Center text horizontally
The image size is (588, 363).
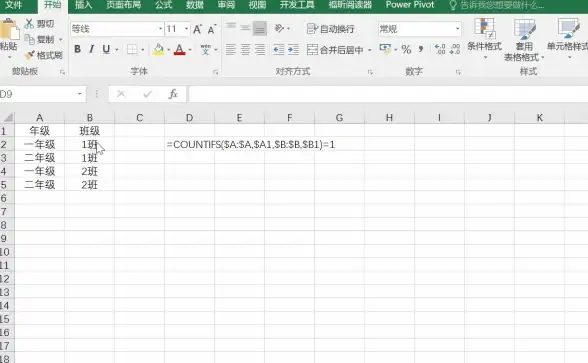(245, 50)
